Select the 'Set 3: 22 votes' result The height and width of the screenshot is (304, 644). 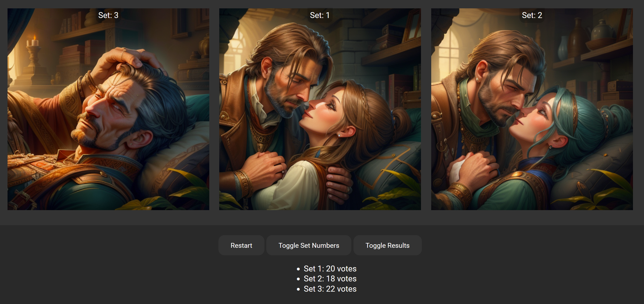330,289
